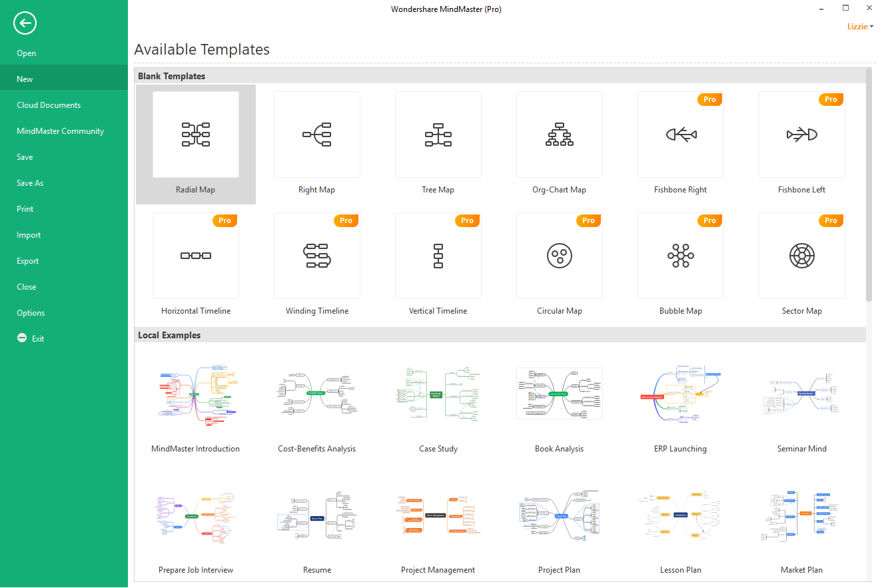Open the Book Analysis example thumbnail
The image size is (882, 588).
pyautogui.click(x=560, y=394)
